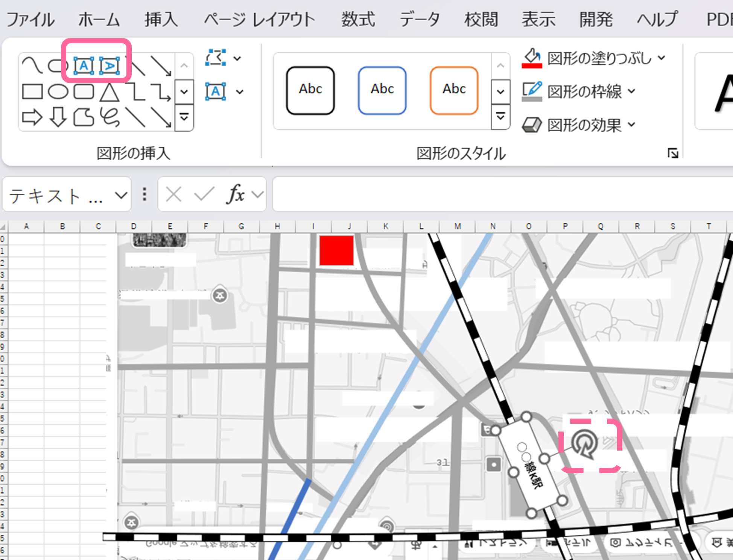Select the vertical text box tool
The height and width of the screenshot is (560, 733).
click(110, 66)
